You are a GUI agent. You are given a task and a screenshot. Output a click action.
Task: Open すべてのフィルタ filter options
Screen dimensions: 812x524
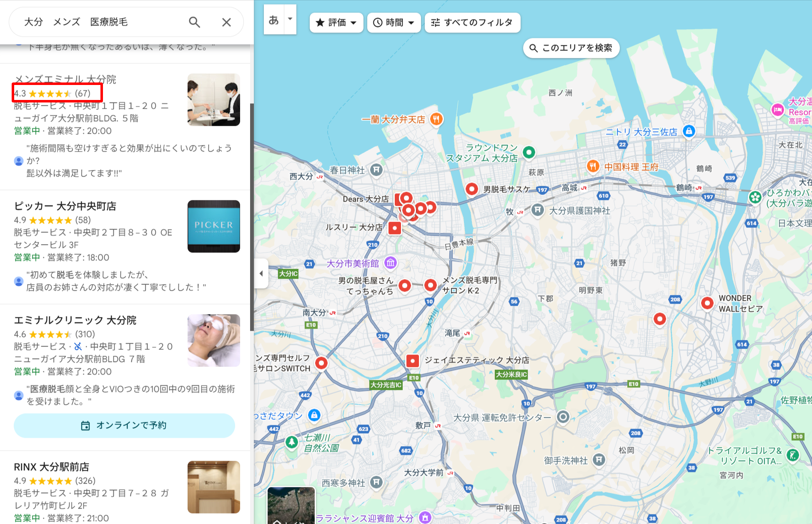472,23
